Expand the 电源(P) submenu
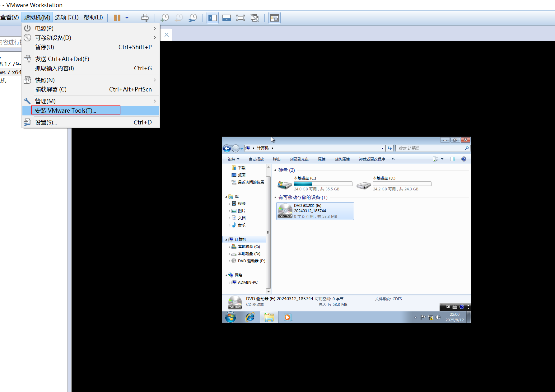 pos(91,28)
